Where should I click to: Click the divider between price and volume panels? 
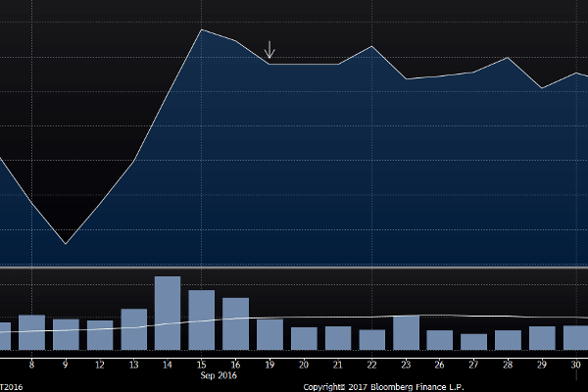click(294, 268)
